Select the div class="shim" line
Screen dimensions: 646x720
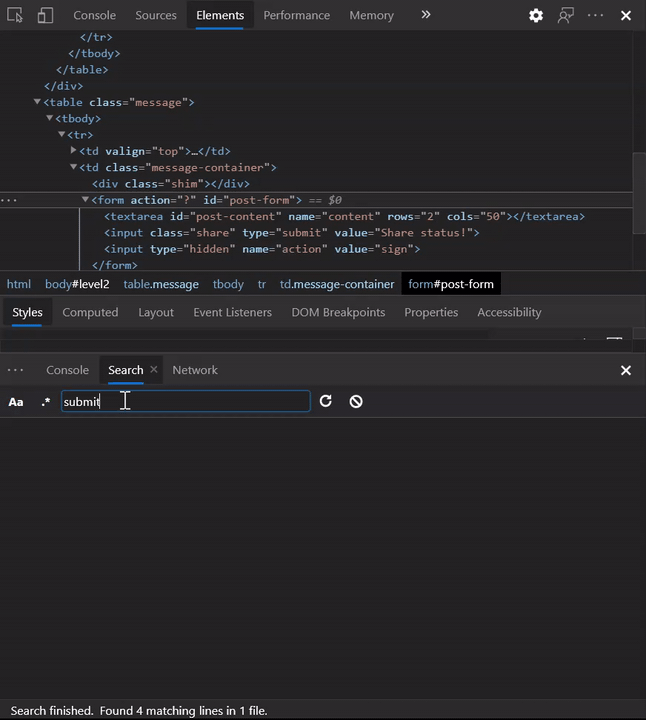pos(171,184)
